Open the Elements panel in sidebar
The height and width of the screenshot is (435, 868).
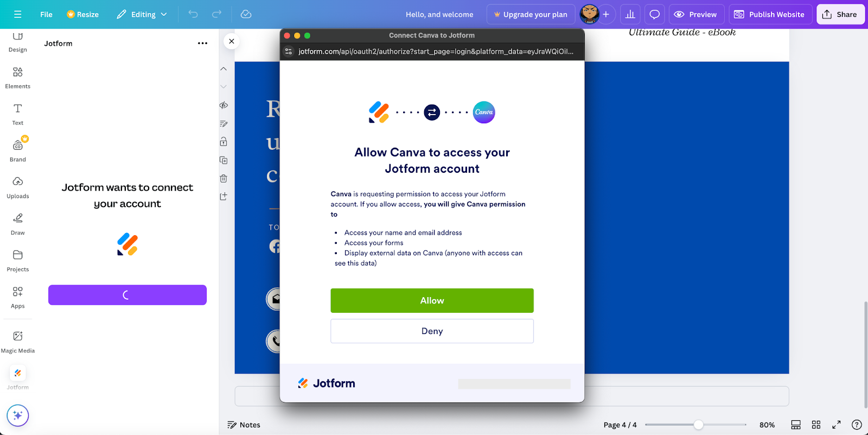[17, 78]
